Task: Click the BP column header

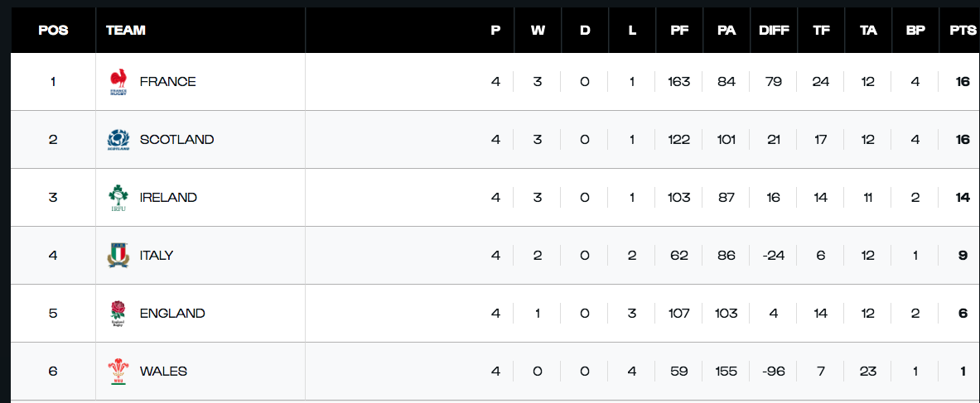Action: tap(915, 31)
